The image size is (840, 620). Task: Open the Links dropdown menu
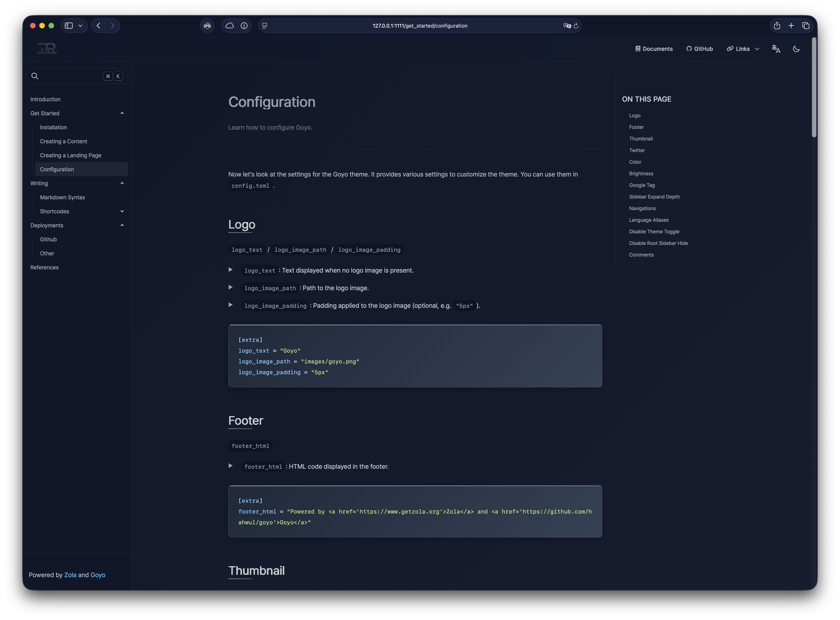(743, 49)
